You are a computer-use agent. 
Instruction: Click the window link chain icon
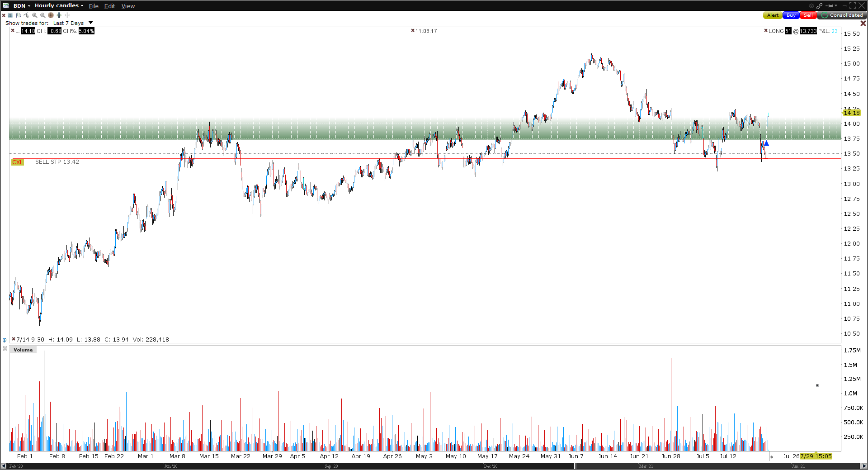pos(819,6)
